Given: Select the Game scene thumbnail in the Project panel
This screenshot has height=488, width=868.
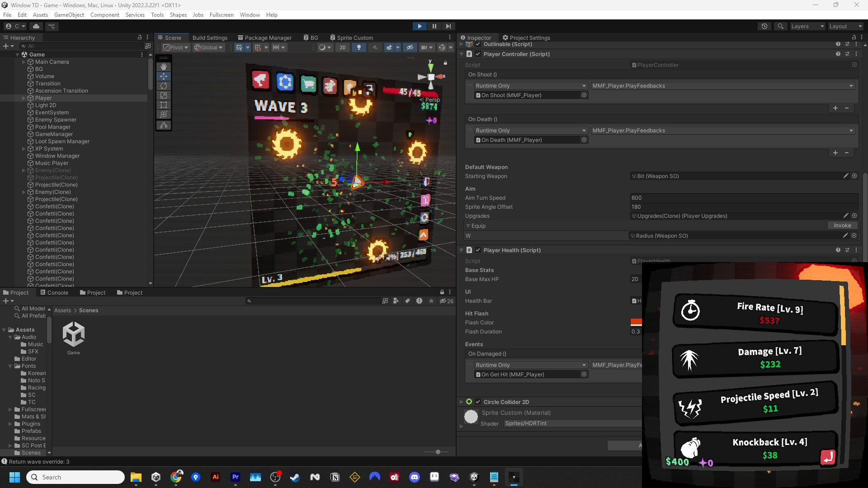Looking at the screenshot, I should 73,335.
